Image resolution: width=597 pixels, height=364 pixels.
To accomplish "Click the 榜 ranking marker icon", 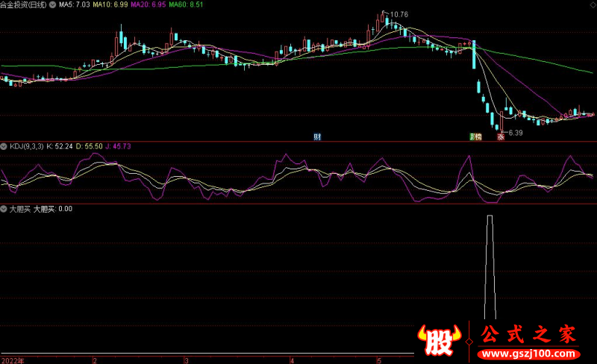I will click(x=478, y=136).
